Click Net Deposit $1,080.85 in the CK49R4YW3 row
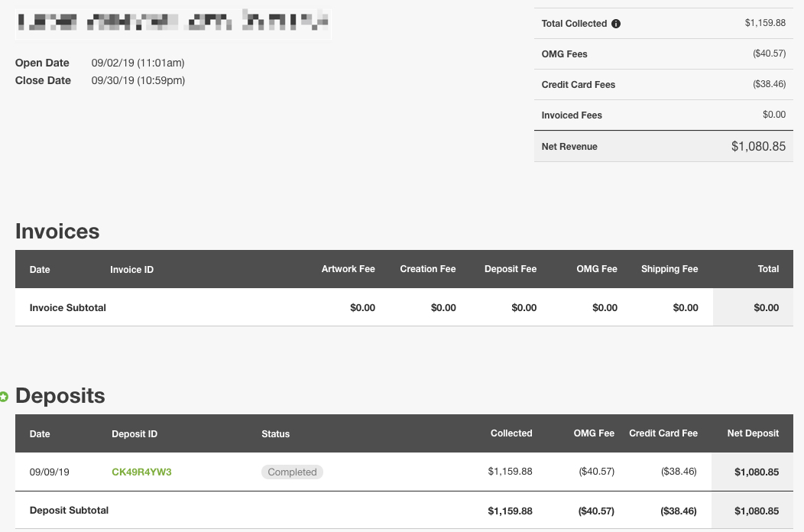This screenshot has height=532, width=804. (x=757, y=472)
